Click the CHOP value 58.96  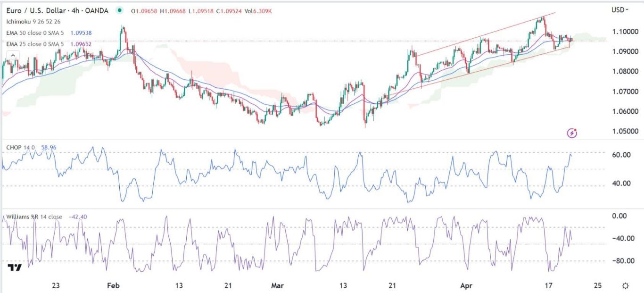(x=49, y=147)
